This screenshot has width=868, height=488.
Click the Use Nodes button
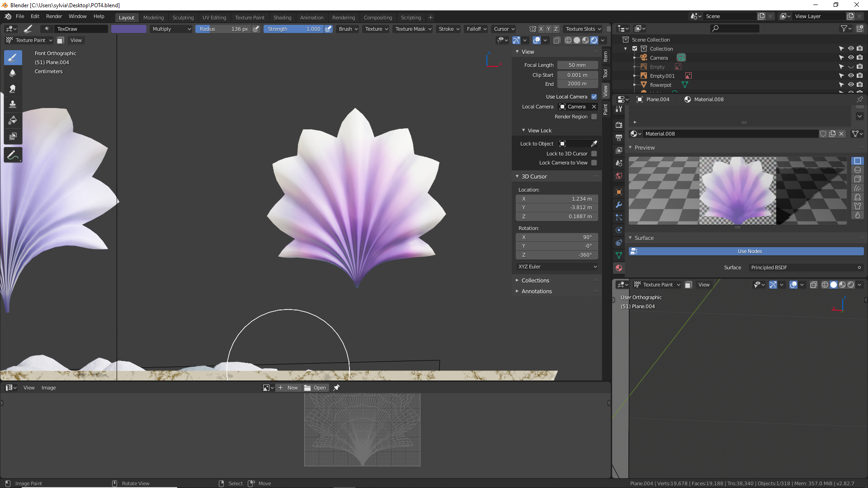point(749,251)
